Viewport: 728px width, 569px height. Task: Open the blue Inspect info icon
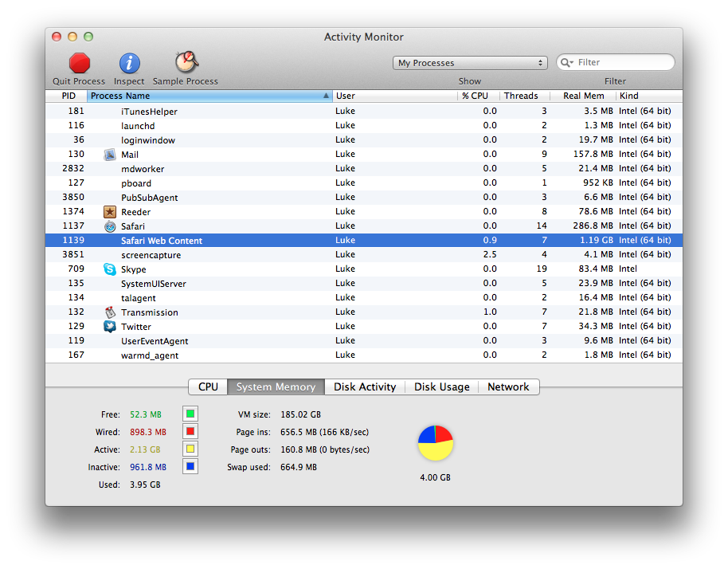coord(130,63)
